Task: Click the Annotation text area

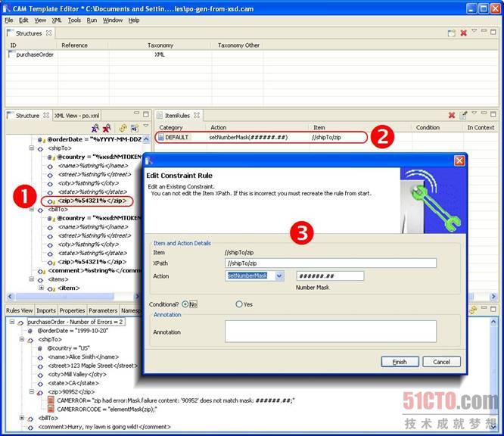Action: [x=331, y=332]
